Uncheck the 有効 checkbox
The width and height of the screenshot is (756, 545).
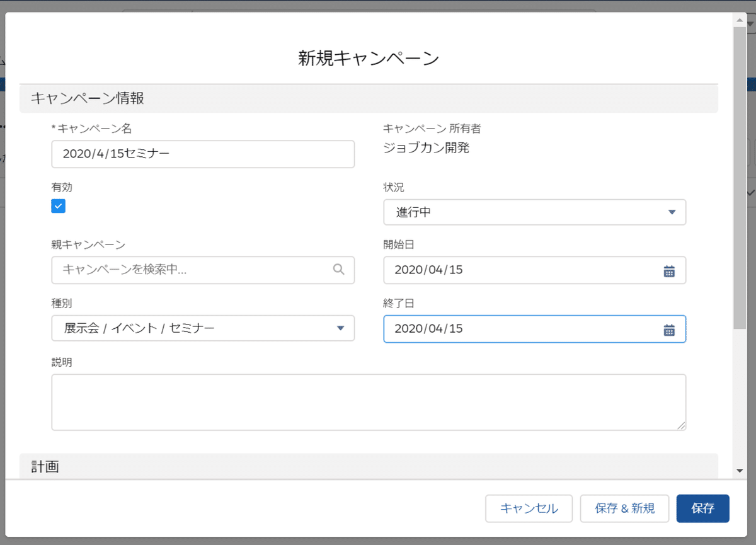(x=58, y=206)
